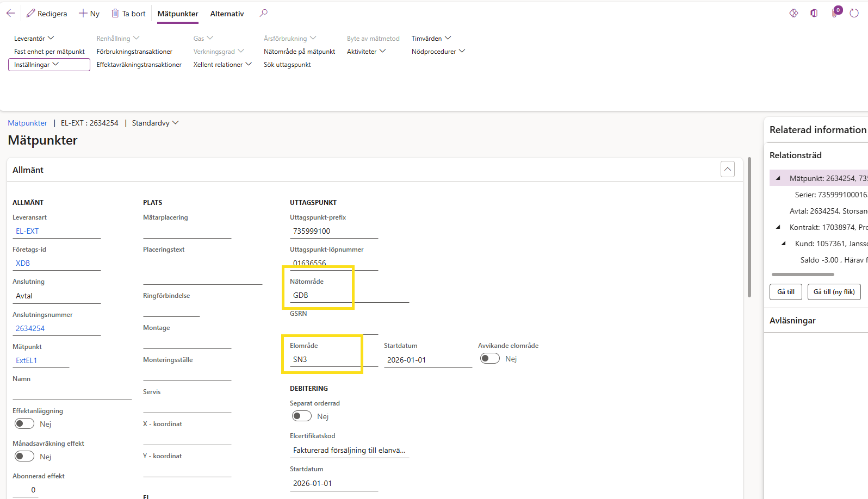This screenshot has height=499, width=868.
Task: Toggle the Effektanläggning switch
Action: pos(24,424)
